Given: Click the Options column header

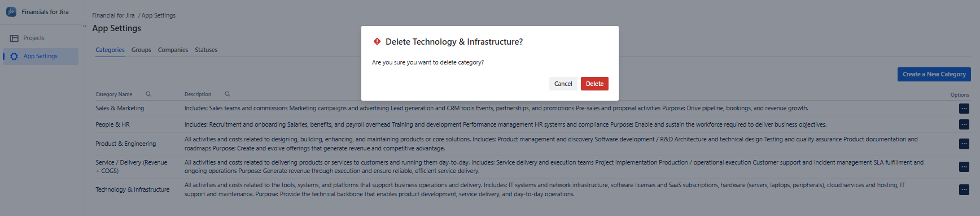Looking at the screenshot, I should (x=960, y=95).
